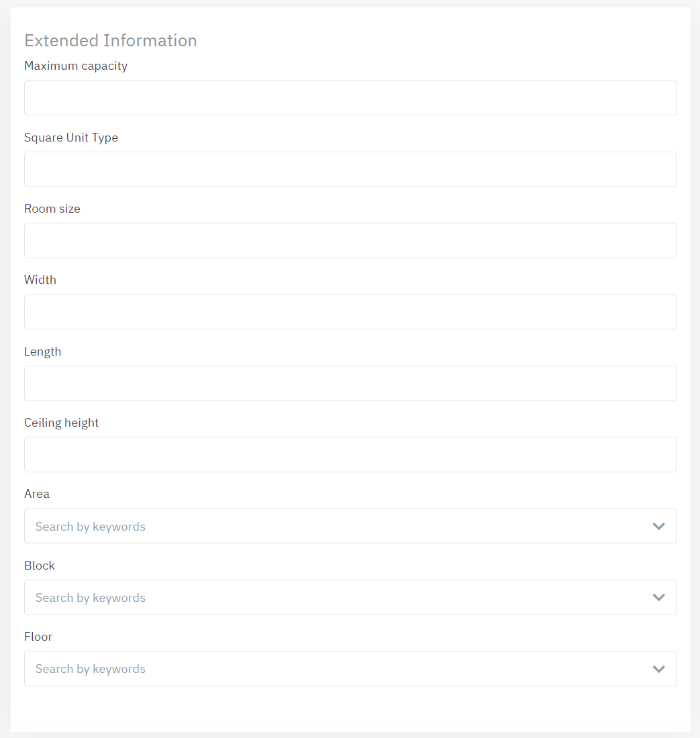Click the 'Width' field label

coord(40,280)
